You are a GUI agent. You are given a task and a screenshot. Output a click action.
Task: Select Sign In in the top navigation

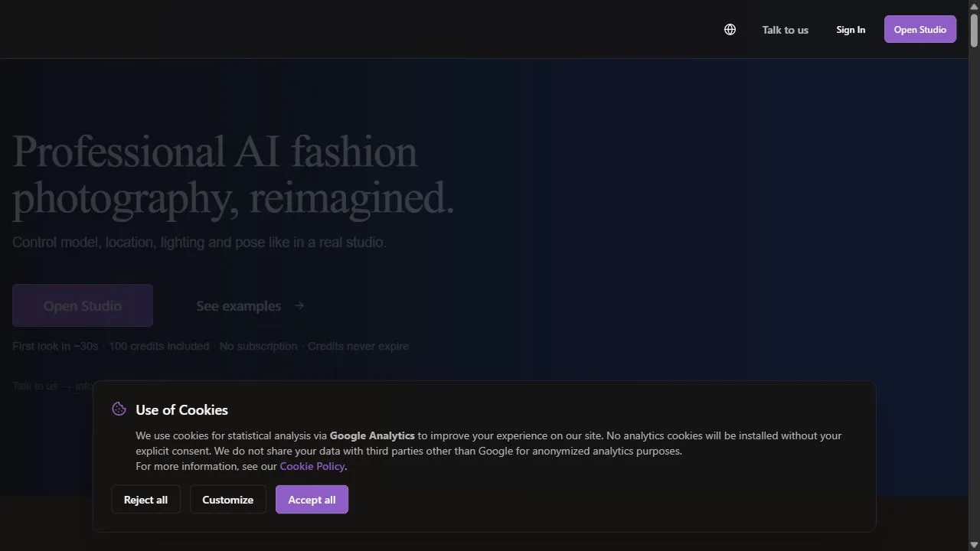click(851, 30)
